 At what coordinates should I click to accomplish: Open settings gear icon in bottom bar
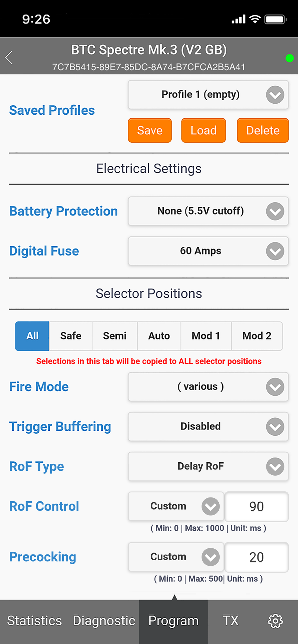pyautogui.click(x=275, y=620)
